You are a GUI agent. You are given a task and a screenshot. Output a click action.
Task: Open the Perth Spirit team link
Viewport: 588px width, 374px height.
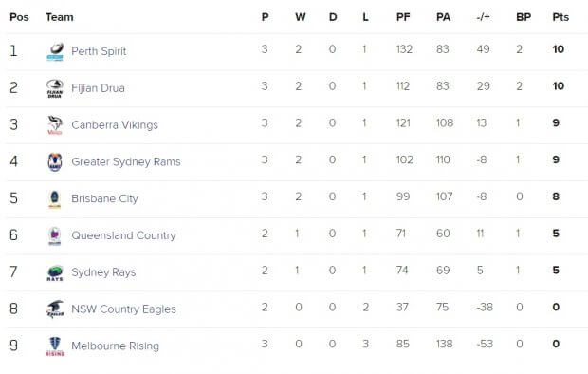pyautogui.click(x=99, y=51)
